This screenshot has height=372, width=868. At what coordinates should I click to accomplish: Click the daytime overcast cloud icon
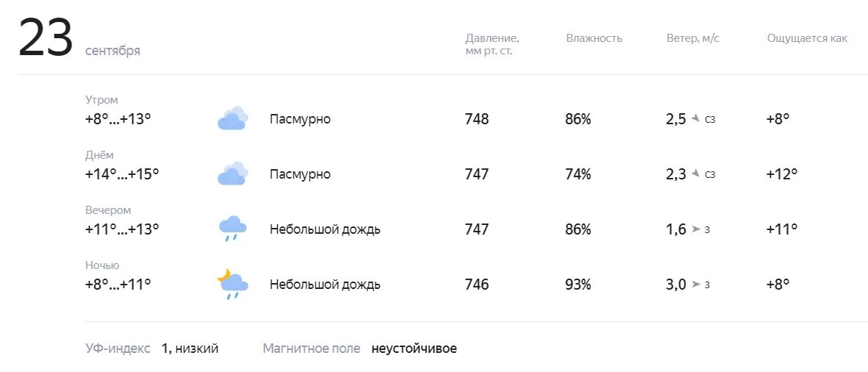(x=232, y=174)
